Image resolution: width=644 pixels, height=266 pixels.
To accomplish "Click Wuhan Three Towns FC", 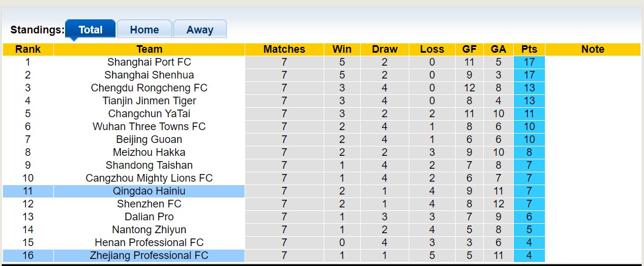I will point(149,127).
